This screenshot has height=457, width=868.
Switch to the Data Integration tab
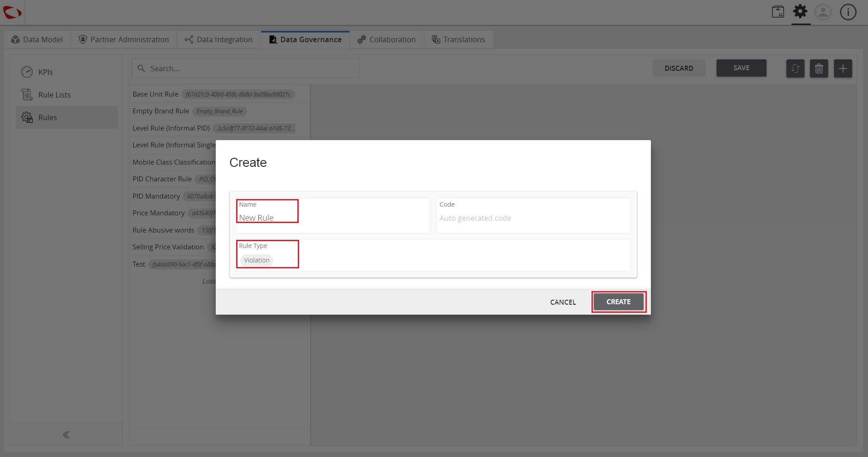(x=218, y=39)
